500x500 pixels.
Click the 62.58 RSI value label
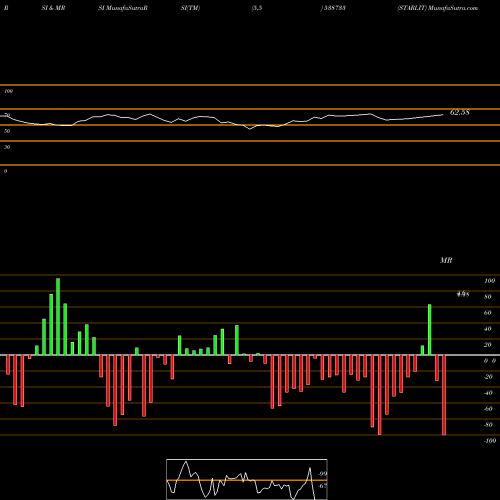point(460,112)
